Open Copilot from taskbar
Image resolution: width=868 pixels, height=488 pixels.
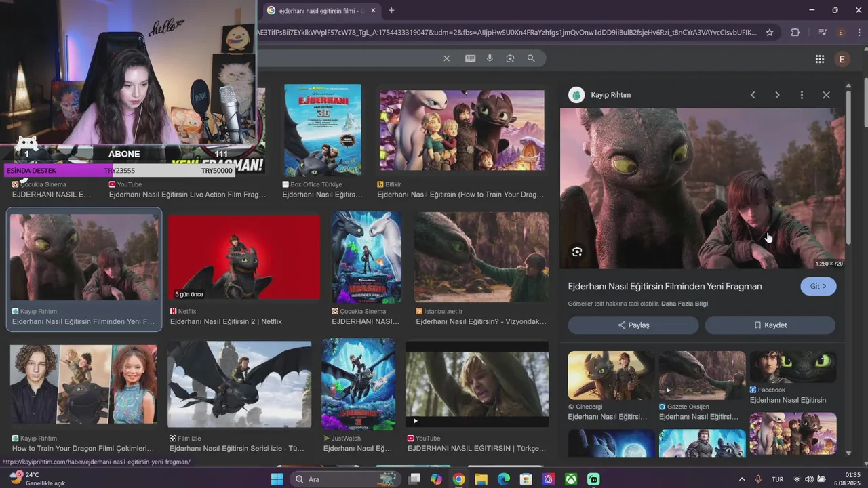[x=436, y=479]
